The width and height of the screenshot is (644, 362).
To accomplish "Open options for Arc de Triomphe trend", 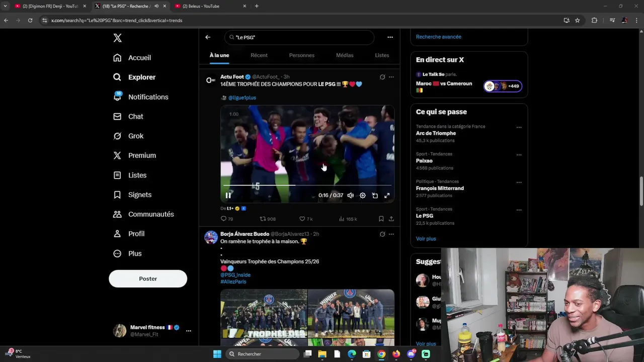I will click(519, 128).
